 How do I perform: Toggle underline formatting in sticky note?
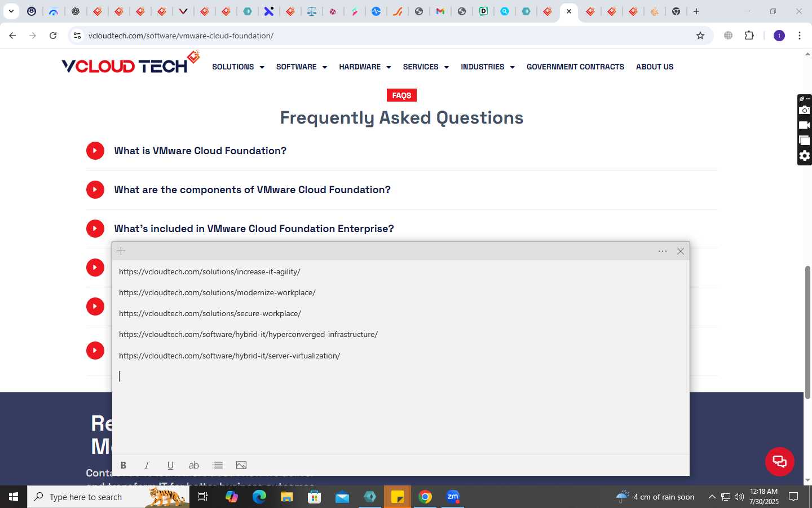coord(170,465)
